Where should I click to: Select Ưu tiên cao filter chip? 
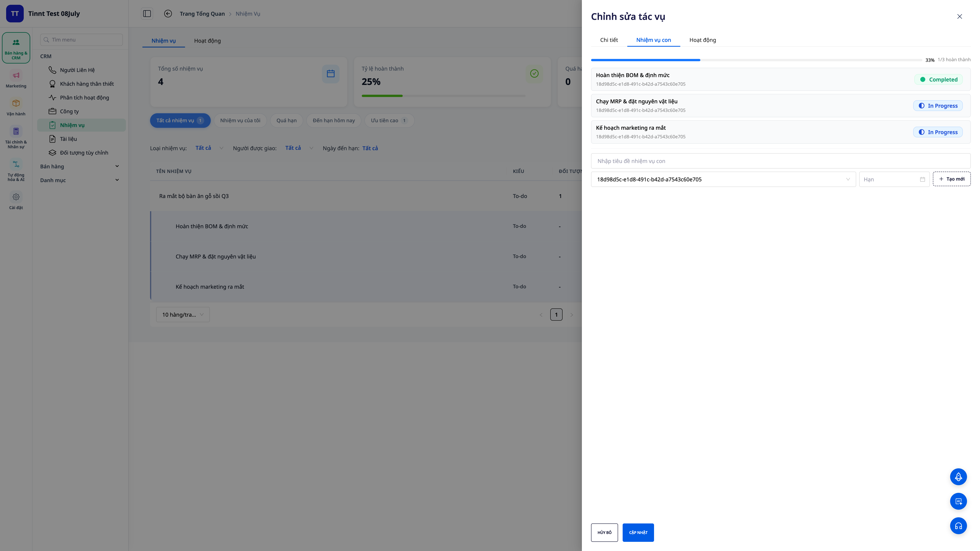[x=389, y=121]
